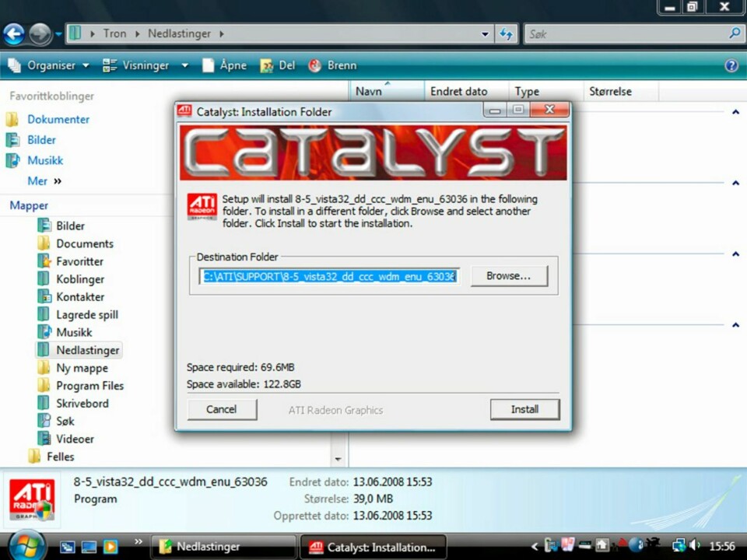Select Nedlastinger in the address bar breadcrumb
The image size is (747, 560).
[179, 33]
